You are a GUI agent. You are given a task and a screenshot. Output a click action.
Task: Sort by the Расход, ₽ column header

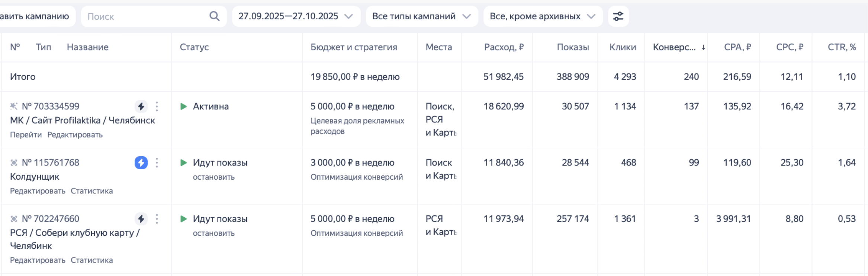[504, 47]
